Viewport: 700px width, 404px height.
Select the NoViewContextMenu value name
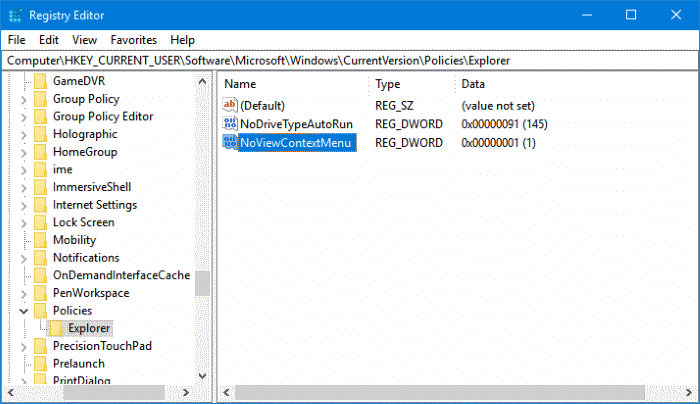(296, 143)
